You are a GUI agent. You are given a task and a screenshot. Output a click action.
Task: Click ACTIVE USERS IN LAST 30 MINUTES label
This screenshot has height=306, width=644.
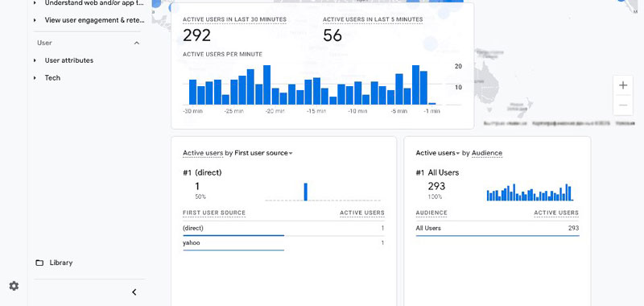(234, 19)
